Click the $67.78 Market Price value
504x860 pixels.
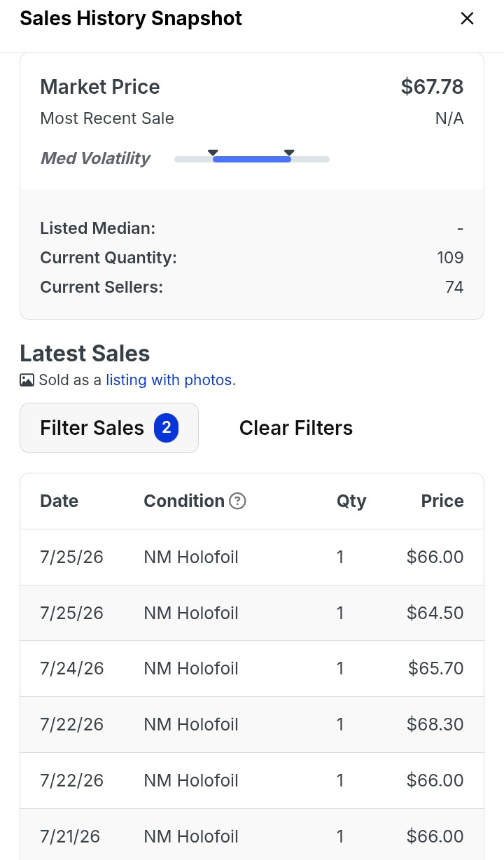click(432, 87)
